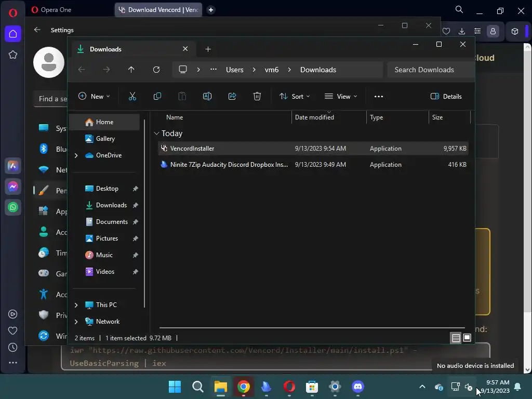Click the Copy icon in Explorer toolbar

157,96
